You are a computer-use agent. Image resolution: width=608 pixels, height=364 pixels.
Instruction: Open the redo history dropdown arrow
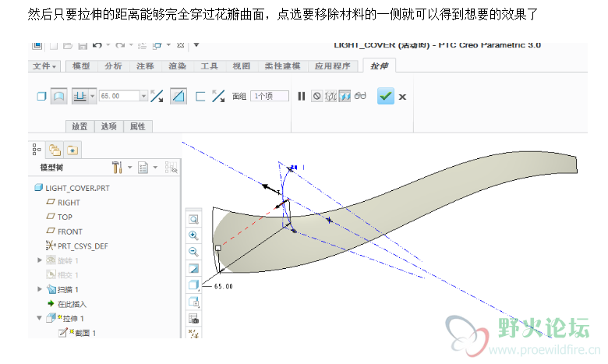pyautogui.click(x=131, y=45)
